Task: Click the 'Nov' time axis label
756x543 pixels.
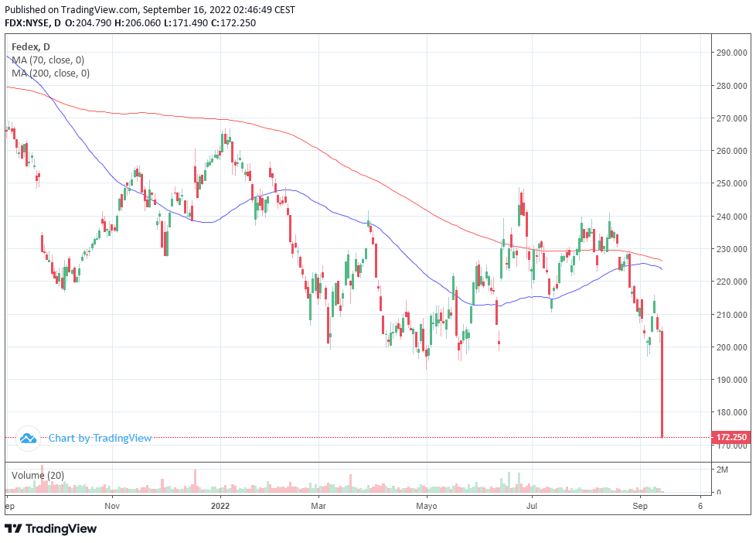Action: point(112,506)
